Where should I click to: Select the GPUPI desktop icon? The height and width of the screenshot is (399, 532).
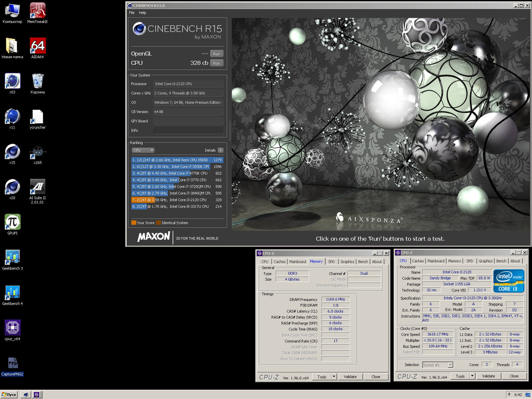pyautogui.click(x=12, y=225)
